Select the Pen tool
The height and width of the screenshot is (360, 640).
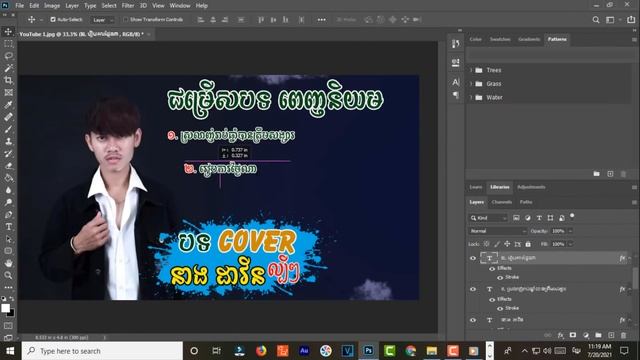pos(8,215)
